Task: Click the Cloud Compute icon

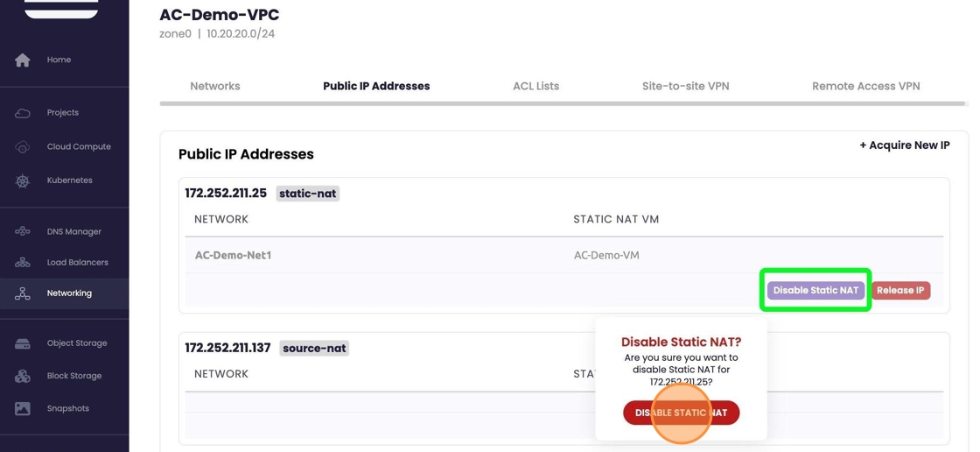Action: tap(23, 147)
